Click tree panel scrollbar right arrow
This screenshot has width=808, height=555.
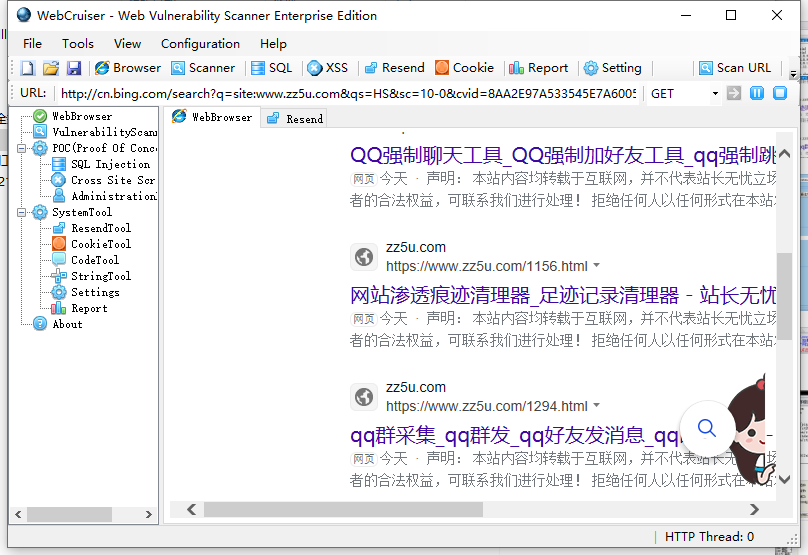(148, 514)
